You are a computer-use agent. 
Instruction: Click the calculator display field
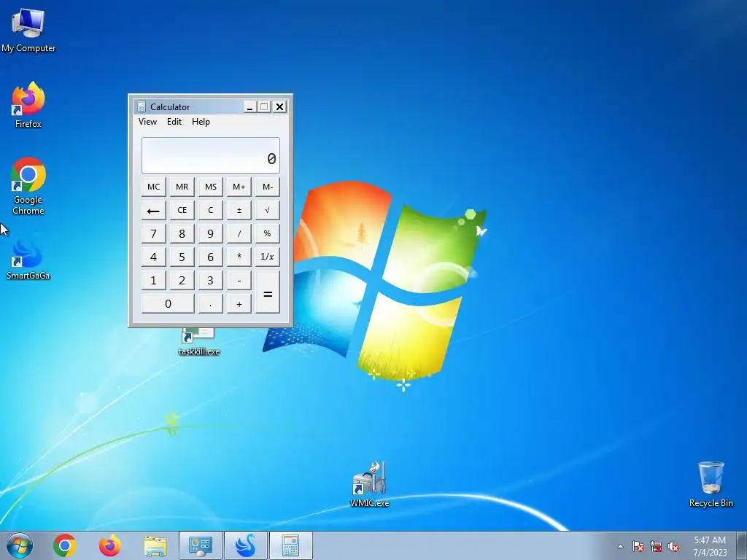click(x=211, y=155)
